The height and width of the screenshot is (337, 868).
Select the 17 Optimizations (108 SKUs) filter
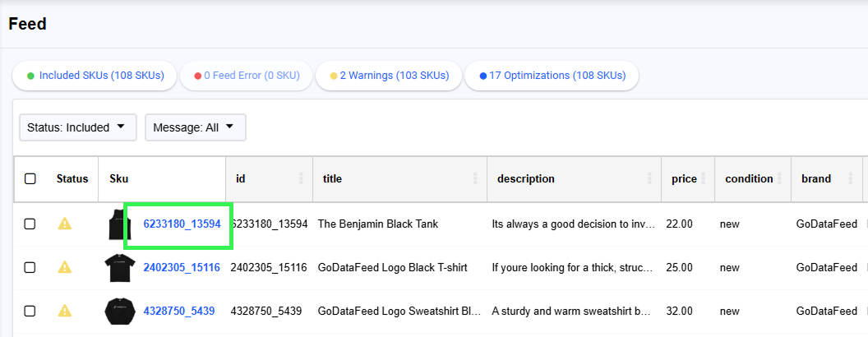tap(551, 76)
